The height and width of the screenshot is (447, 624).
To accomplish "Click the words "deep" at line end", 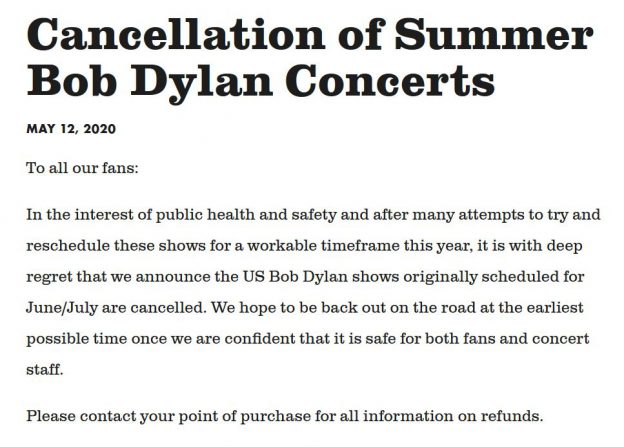I will click(564, 247).
